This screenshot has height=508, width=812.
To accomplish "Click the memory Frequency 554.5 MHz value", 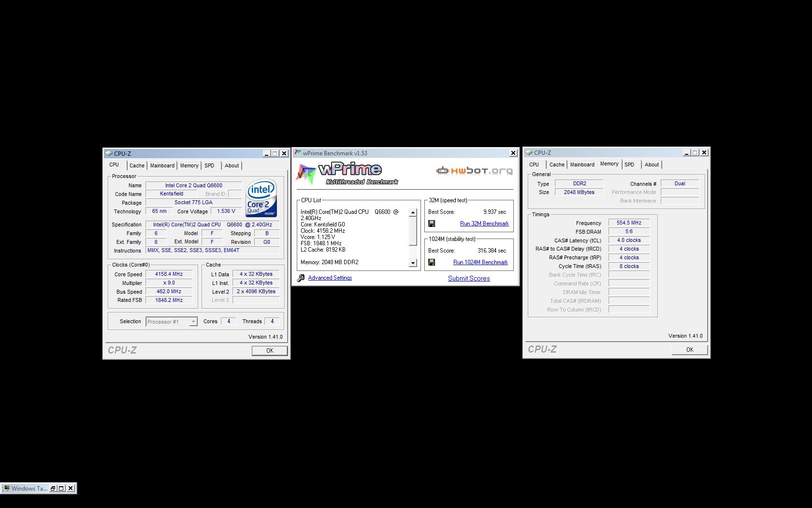I will point(629,223).
